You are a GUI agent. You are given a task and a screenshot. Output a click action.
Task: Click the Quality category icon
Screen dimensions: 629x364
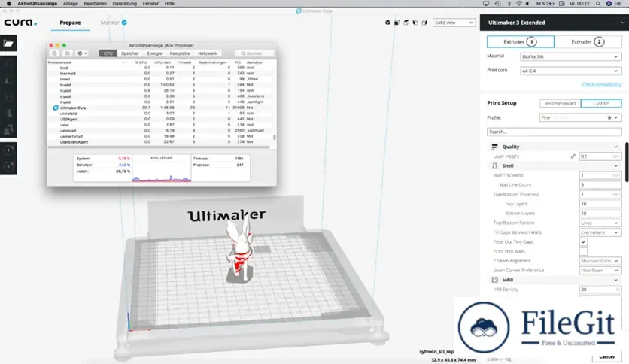pyautogui.click(x=494, y=147)
